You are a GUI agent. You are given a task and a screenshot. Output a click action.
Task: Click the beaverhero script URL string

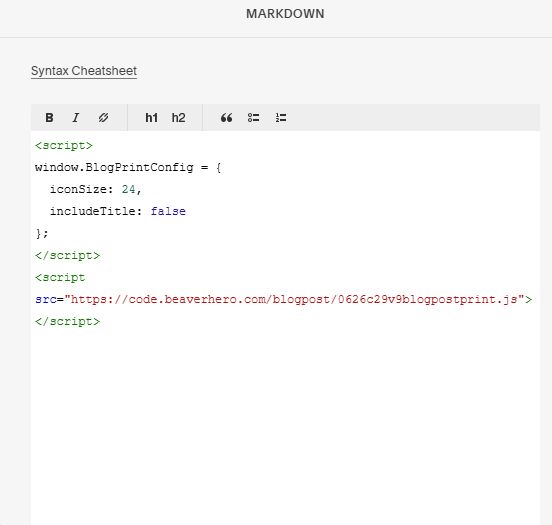coord(294,299)
